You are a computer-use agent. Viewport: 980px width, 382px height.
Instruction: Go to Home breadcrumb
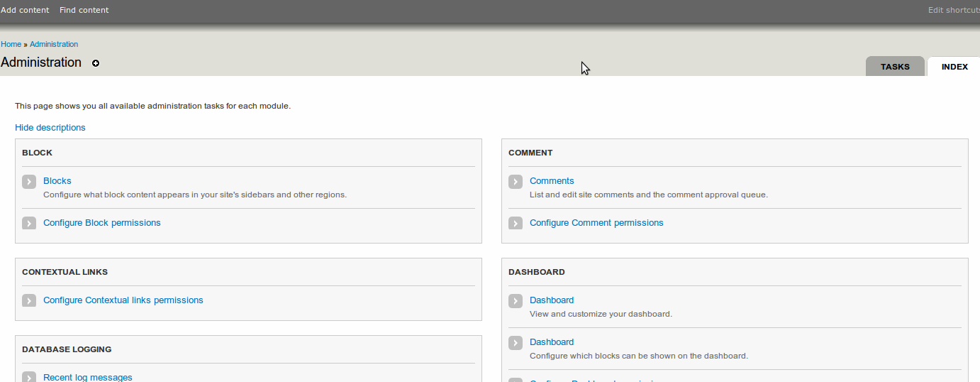(11, 44)
